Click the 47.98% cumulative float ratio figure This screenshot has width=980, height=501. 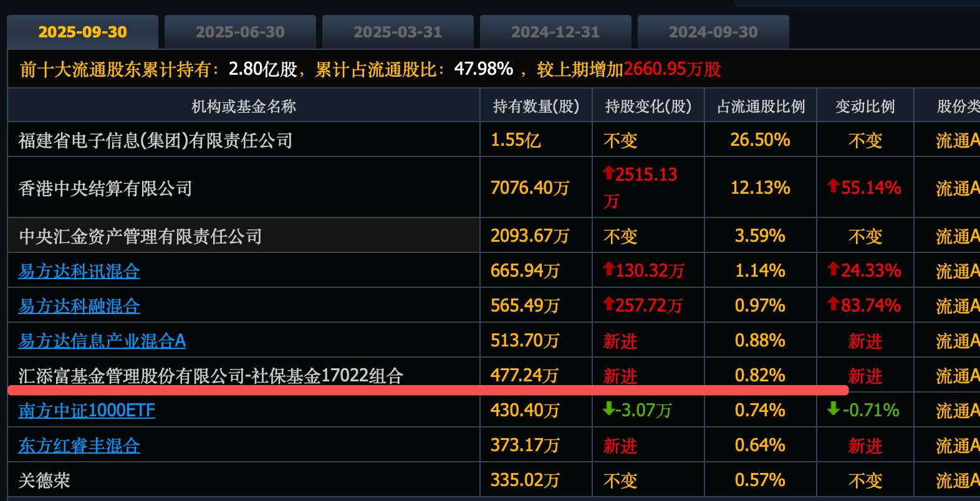[x=484, y=69]
